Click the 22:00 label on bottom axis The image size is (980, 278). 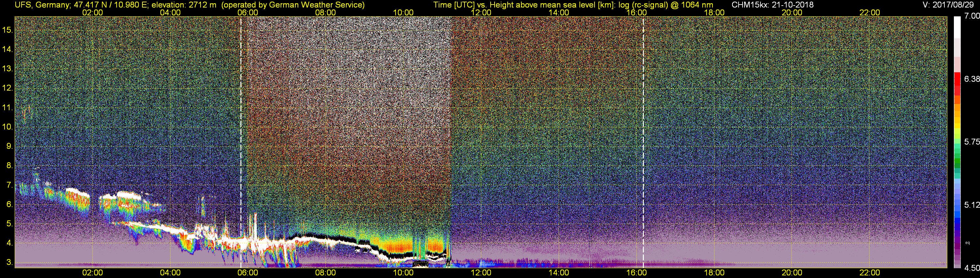[870, 273]
